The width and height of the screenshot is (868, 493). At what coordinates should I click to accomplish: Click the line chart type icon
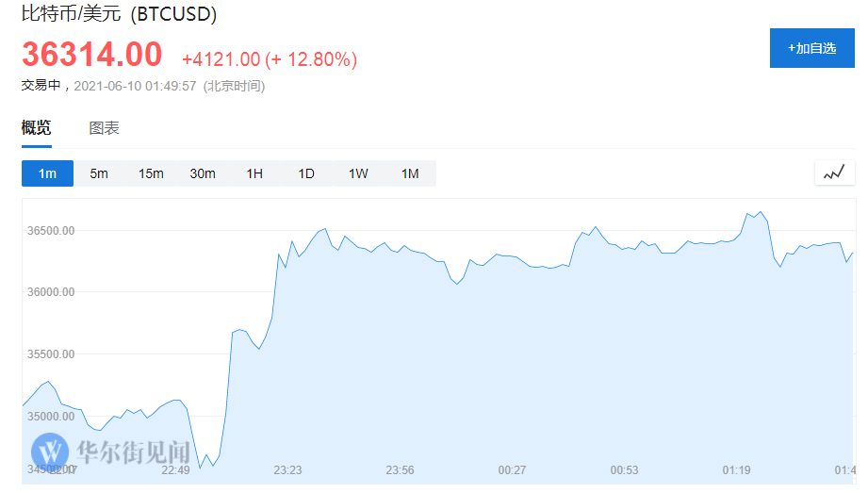pos(834,173)
